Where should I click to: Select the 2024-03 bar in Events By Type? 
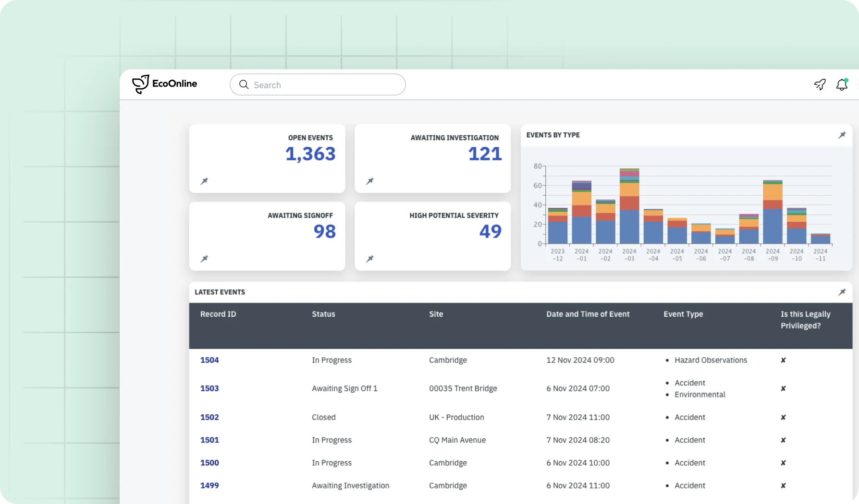(x=629, y=206)
